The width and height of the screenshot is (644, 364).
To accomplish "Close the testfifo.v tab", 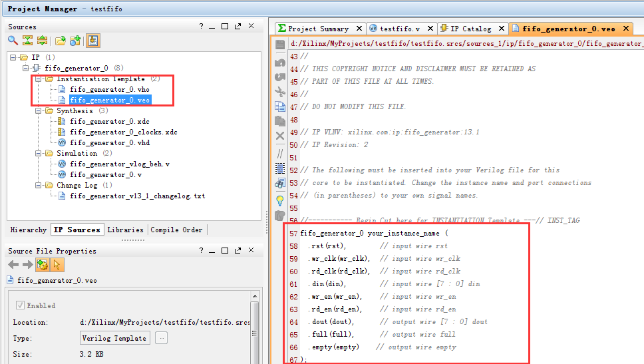I will [x=430, y=29].
